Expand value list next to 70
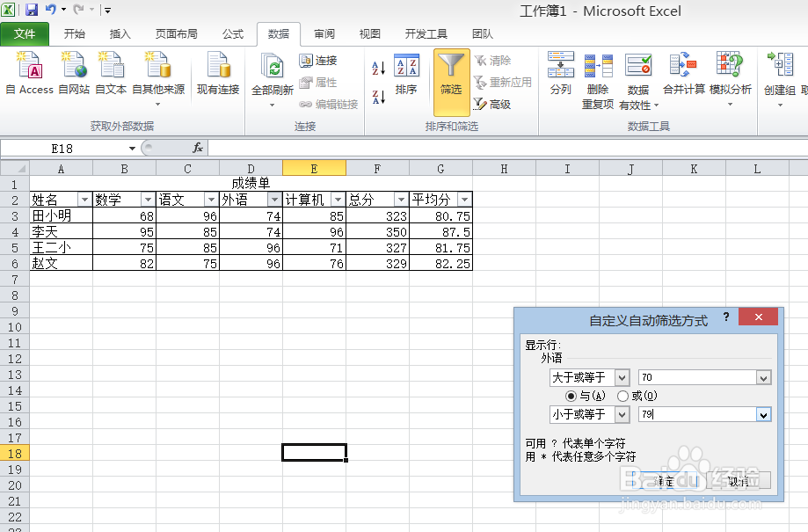Image resolution: width=808 pixels, height=532 pixels. (x=764, y=378)
